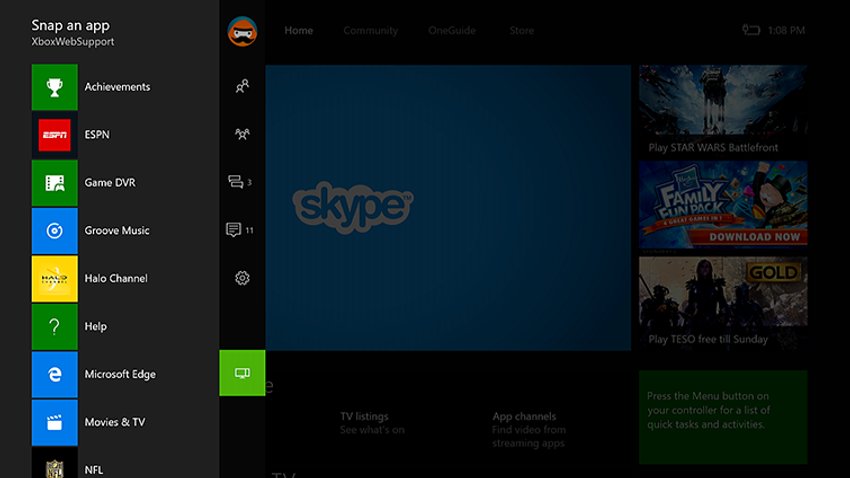Open Family Fun Pack Download Now tile

[723, 204]
